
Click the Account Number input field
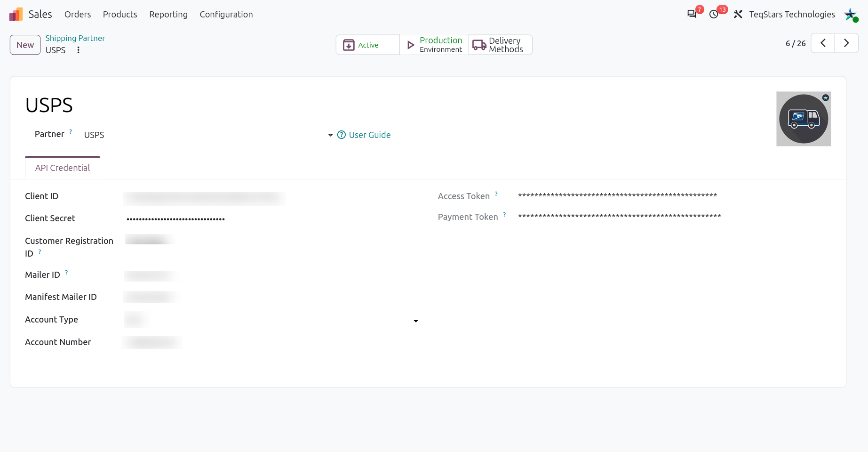click(x=152, y=342)
